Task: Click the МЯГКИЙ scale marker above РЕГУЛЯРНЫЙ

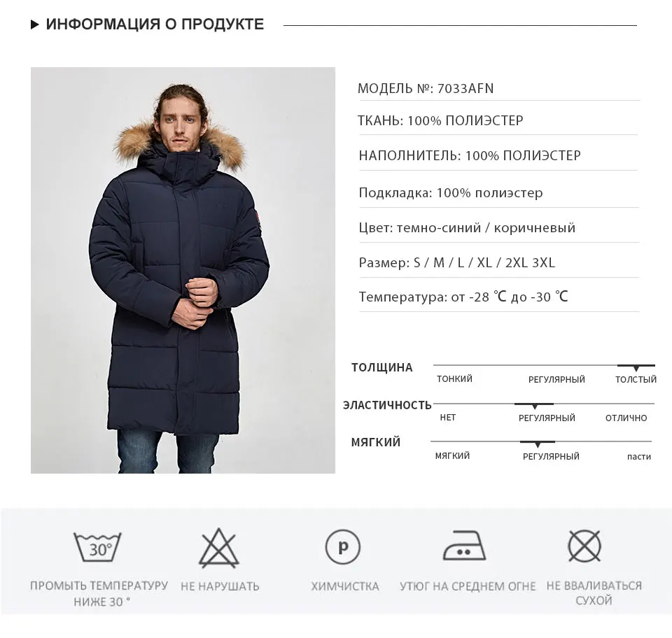Action: tap(538, 444)
